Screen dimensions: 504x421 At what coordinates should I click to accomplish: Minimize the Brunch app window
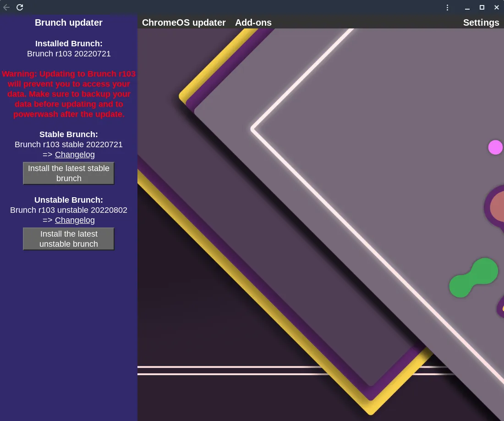[467, 7]
